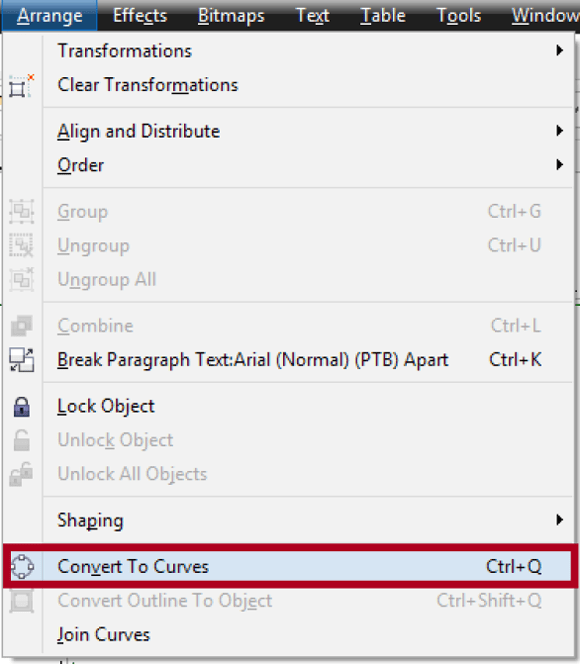Click the Break Apart icon
Image resolution: width=580 pixels, height=665 pixels.
point(22,360)
